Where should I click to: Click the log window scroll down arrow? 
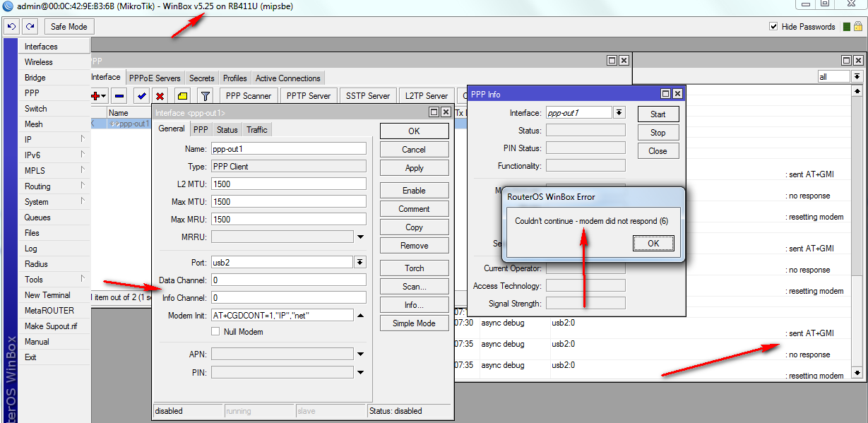tap(857, 372)
